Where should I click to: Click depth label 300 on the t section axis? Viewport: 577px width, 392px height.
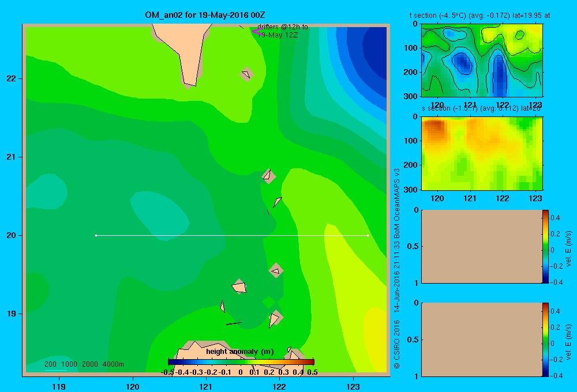click(x=411, y=96)
